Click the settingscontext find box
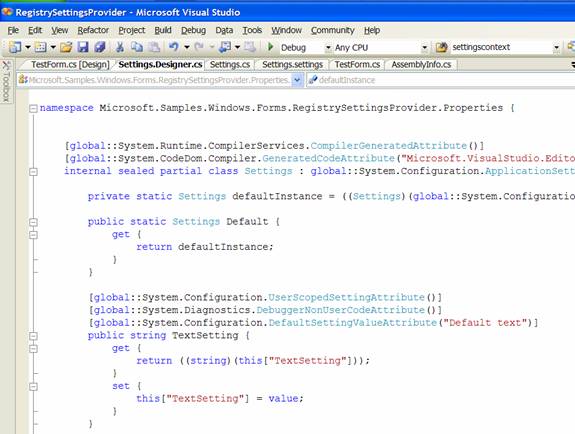575x434 pixels. pos(501,47)
